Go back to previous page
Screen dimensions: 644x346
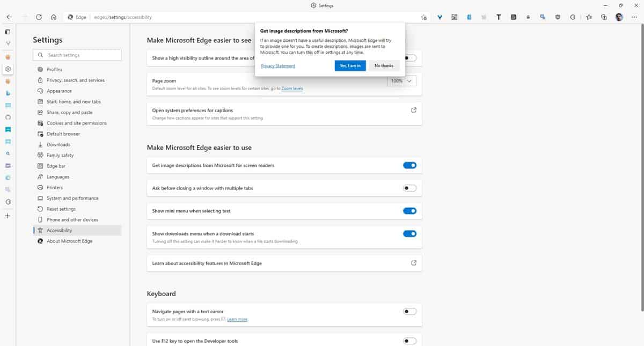tap(9, 17)
